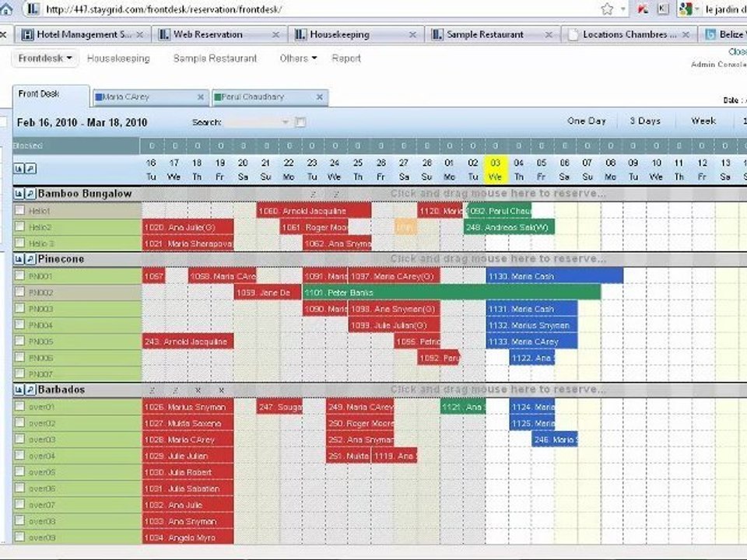Open reservation 1101 Peter Banks

coord(451,292)
